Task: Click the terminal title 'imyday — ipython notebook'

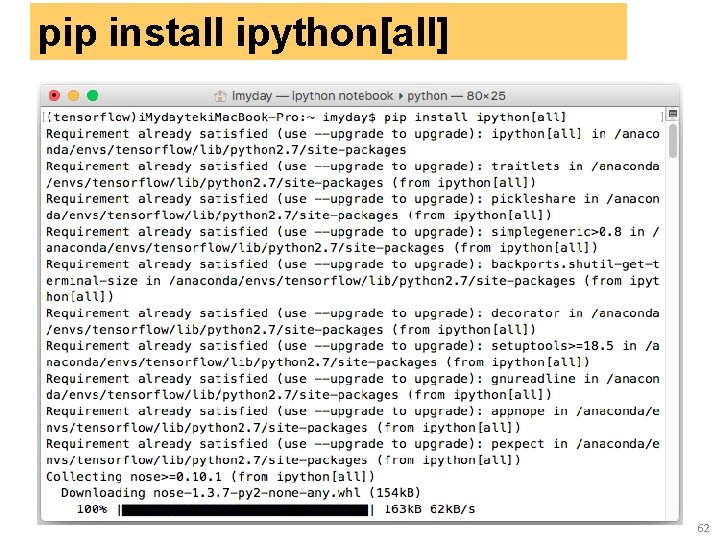Action: pyautogui.click(x=312, y=96)
